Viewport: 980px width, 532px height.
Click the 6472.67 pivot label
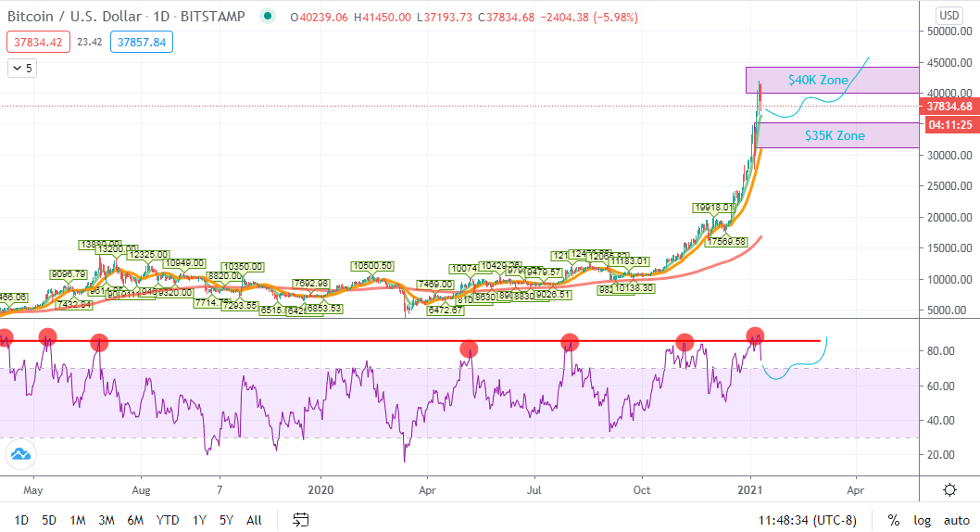pos(445,310)
